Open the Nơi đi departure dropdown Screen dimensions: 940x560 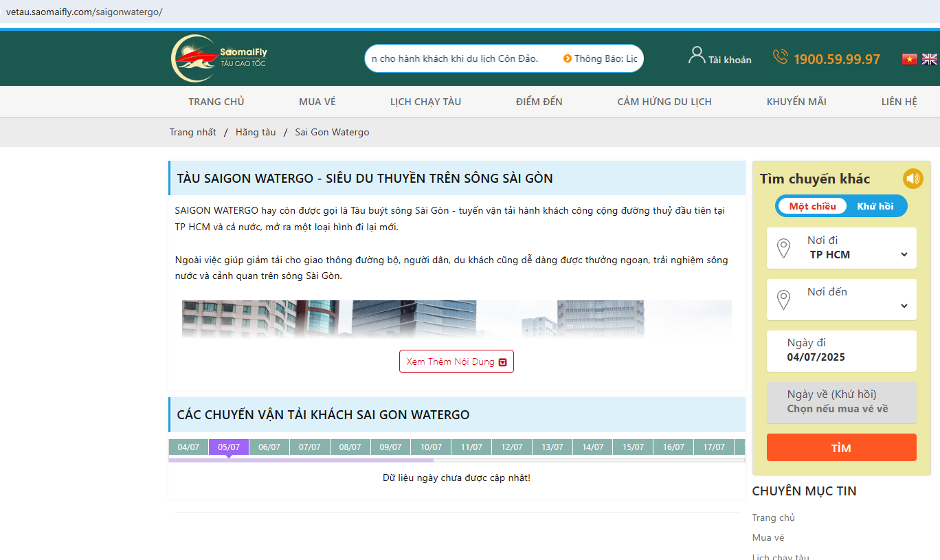click(842, 248)
